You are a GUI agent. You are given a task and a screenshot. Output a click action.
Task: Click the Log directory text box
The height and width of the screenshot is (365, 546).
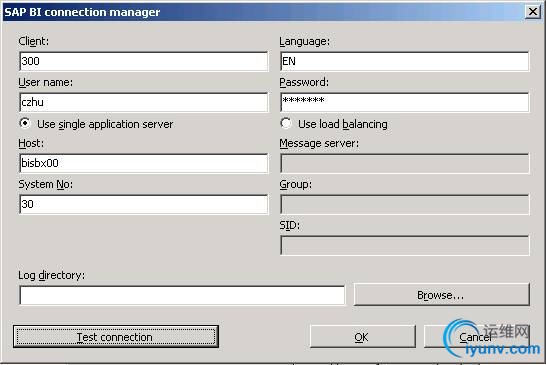pos(182,295)
